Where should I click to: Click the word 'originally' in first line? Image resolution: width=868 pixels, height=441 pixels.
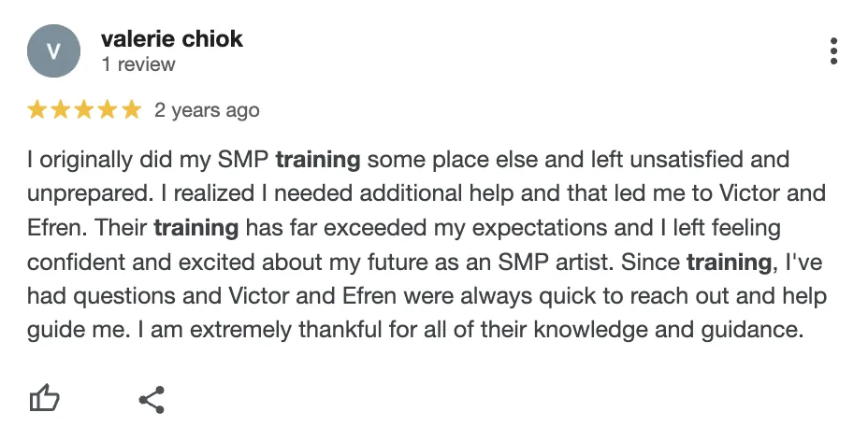(86, 161)
